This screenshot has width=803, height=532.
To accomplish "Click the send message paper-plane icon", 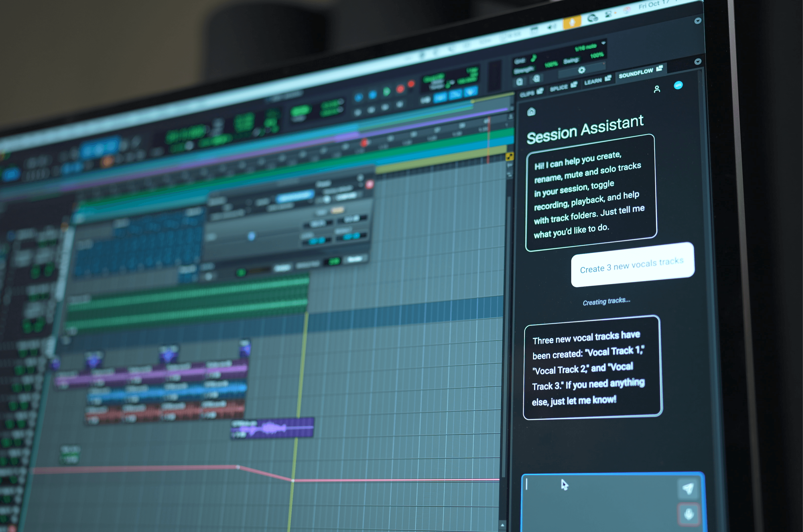I will pyautogui.click(x=688, y=489).
